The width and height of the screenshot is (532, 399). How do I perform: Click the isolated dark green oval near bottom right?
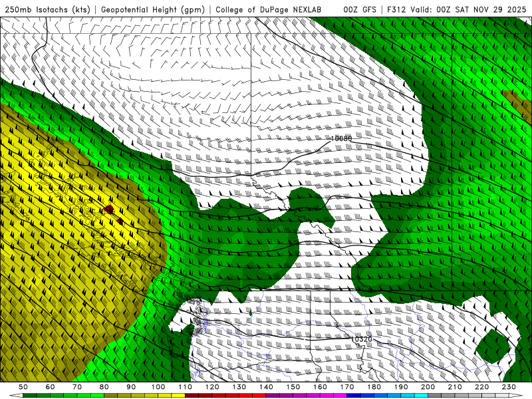click(493, 346)
